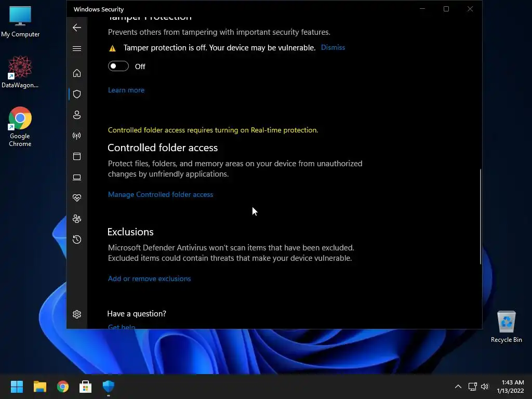Select My Computer desktop icon
Screen dimensions: 532x399
(x=20, y=21)
